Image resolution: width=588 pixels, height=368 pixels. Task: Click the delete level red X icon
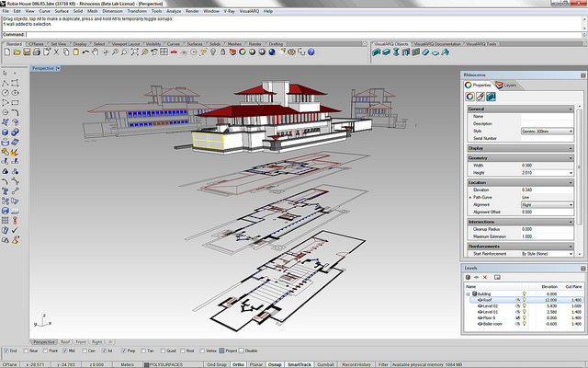485,278
